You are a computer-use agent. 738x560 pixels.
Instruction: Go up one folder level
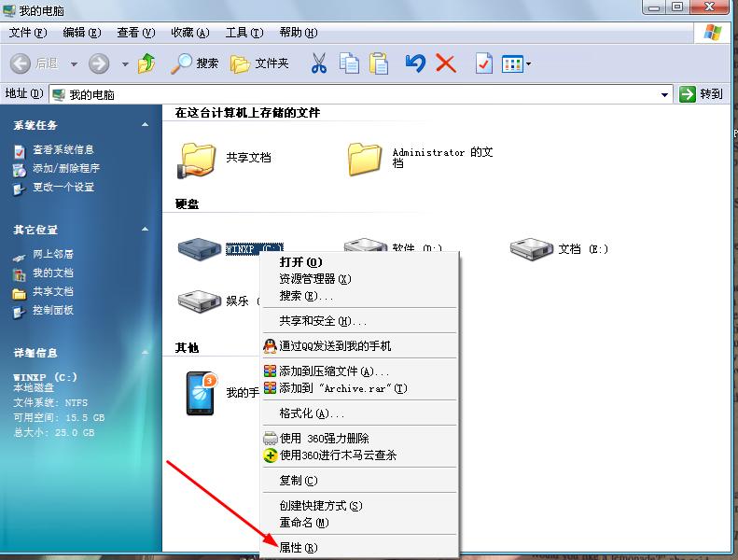click(146, 63)
